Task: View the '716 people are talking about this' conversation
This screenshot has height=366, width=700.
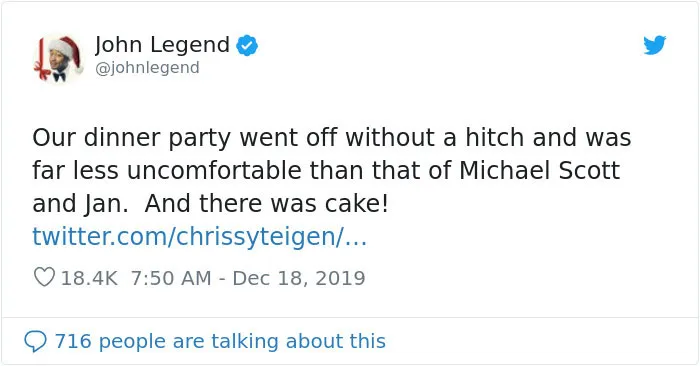Action: tap(205, 341)
